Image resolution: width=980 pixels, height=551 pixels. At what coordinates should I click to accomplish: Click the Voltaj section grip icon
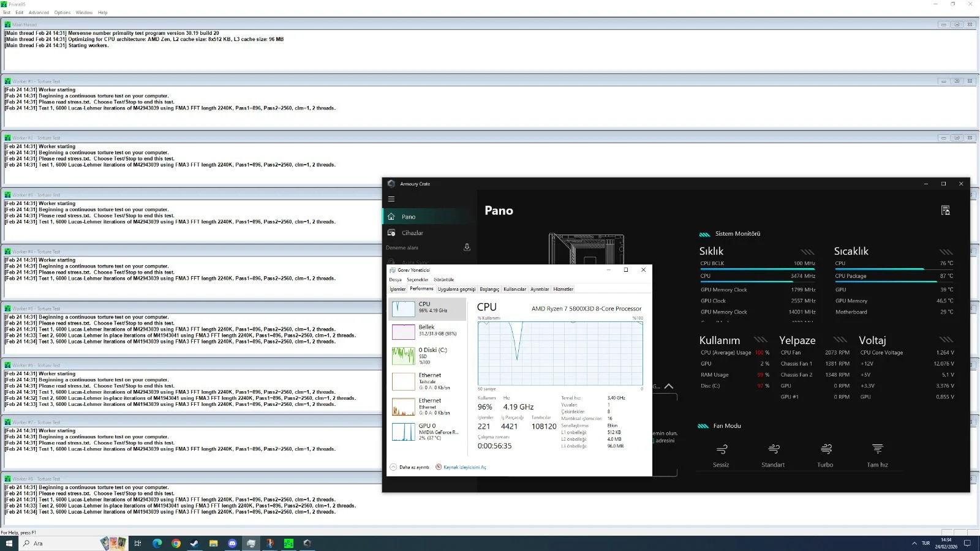946,340
